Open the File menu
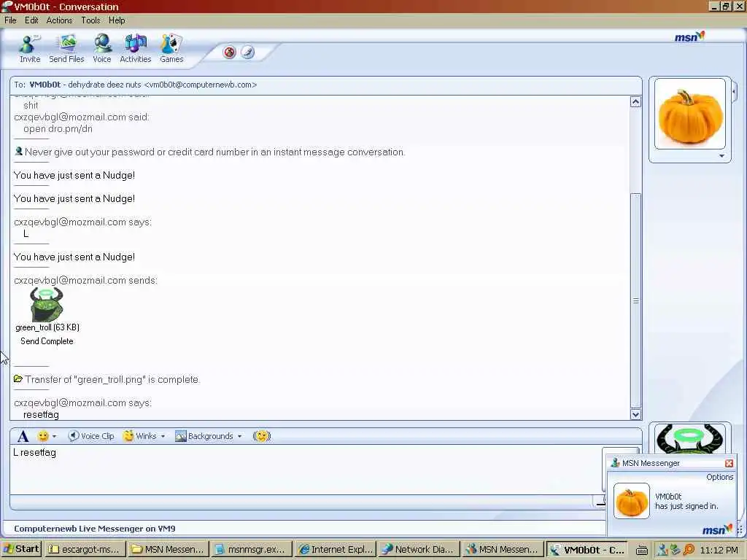 [10, 20]
